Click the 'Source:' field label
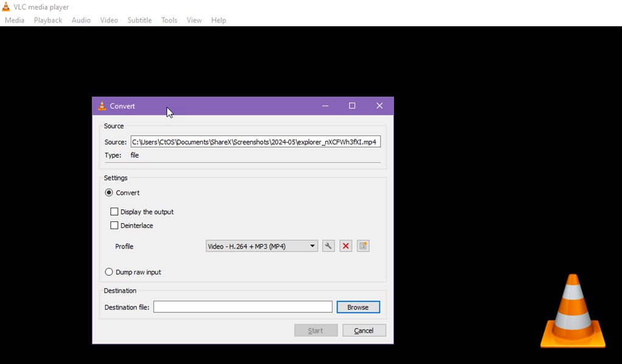The width and height of the screenshot is (622, 364). click(116, 142)
